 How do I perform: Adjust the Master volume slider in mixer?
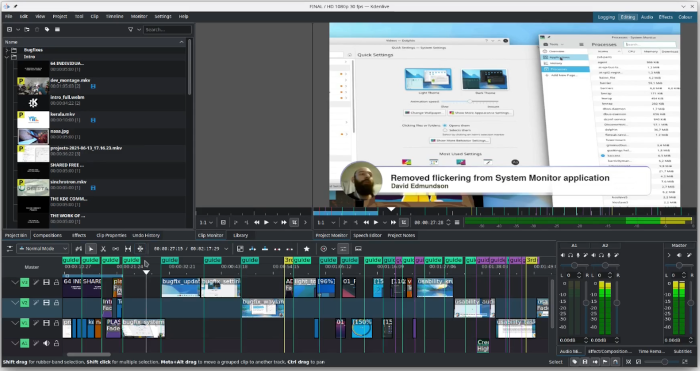690,303
